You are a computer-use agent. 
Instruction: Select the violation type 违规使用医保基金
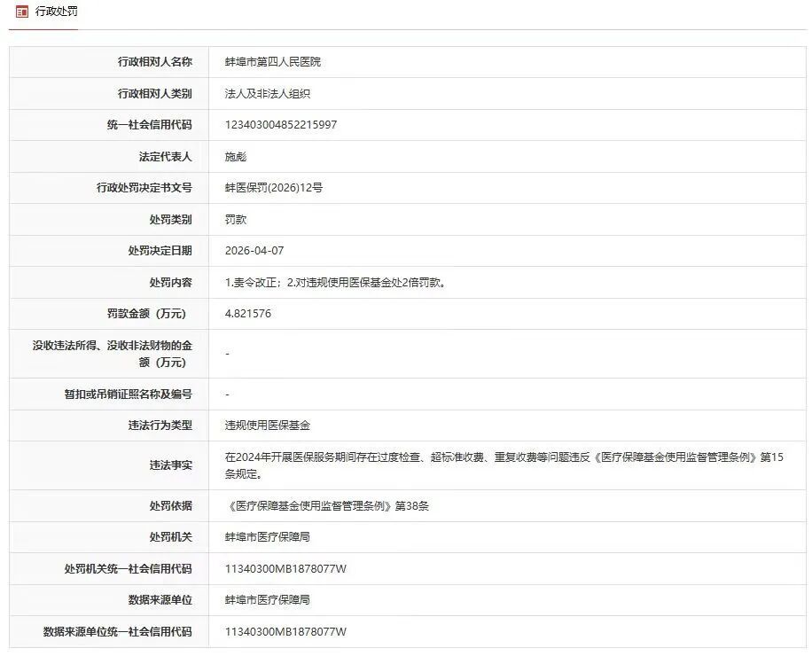click(x=270, y=425)
